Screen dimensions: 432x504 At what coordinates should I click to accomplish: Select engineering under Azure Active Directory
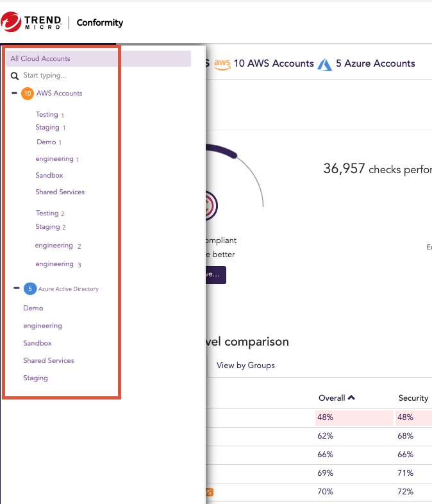tap(42, 326)
